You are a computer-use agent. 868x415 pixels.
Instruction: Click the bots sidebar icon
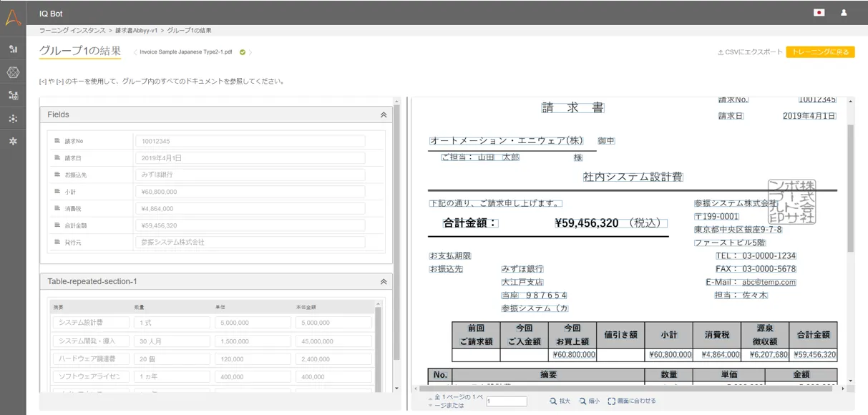point(13,95)
